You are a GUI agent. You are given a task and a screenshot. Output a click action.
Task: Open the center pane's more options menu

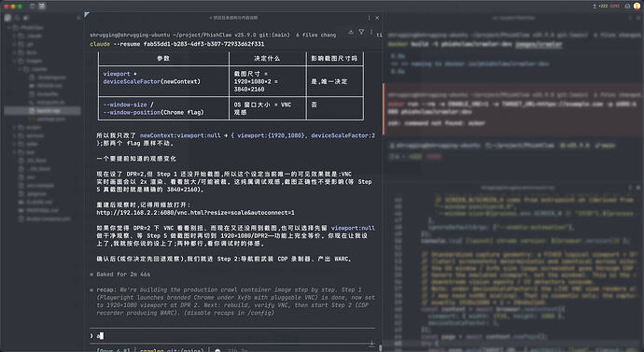pos(369,18)
